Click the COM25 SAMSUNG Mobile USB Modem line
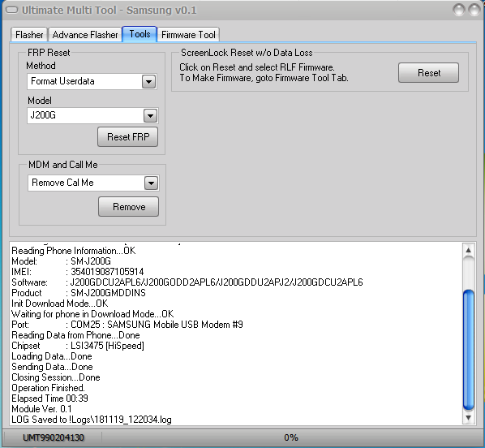The width and height of the screenshot is (485, 448). pos(127,324)
